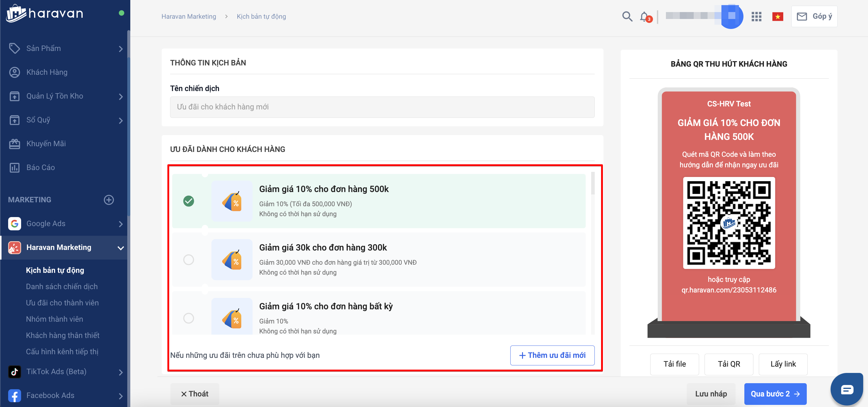The height and width of the screenshot is (407, 868).
Task: Click the Tên chiến dịch input field
Action: point(382,107)
